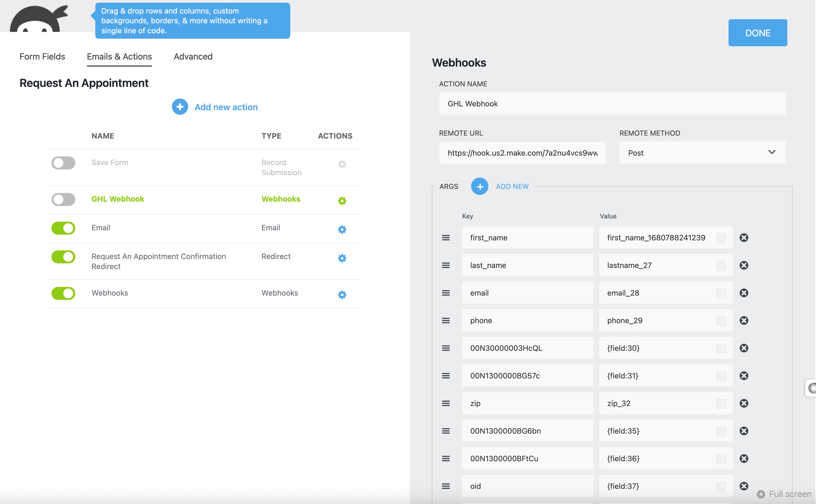Turn on the Save Form toggle
The image size is (816, 504).
63,163
